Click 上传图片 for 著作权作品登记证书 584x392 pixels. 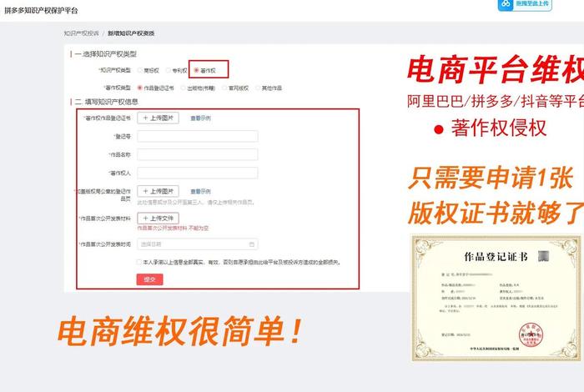point(158,118)
